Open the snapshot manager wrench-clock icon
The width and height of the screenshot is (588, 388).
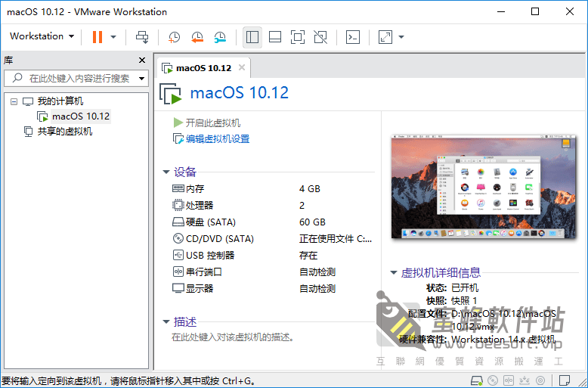coord(220,37)
